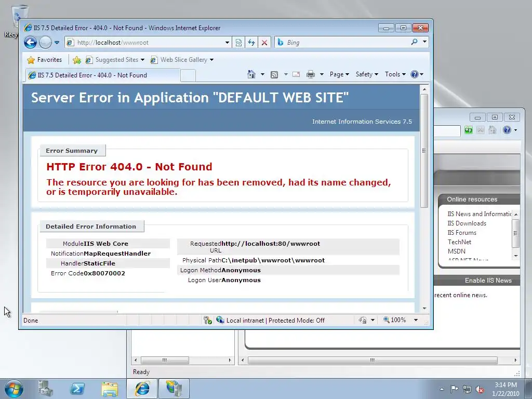Click the Detailed Error Information heading
The image size is (532, 399).
[x=91, y=227]
